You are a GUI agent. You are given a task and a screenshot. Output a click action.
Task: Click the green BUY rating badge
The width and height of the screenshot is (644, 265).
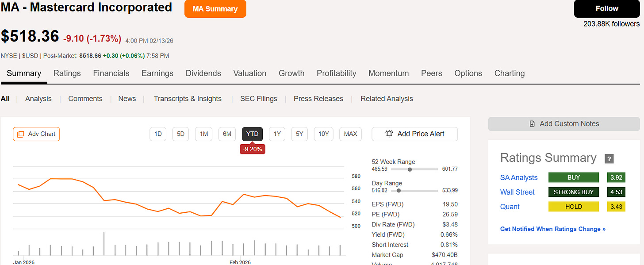coord(574,177)
